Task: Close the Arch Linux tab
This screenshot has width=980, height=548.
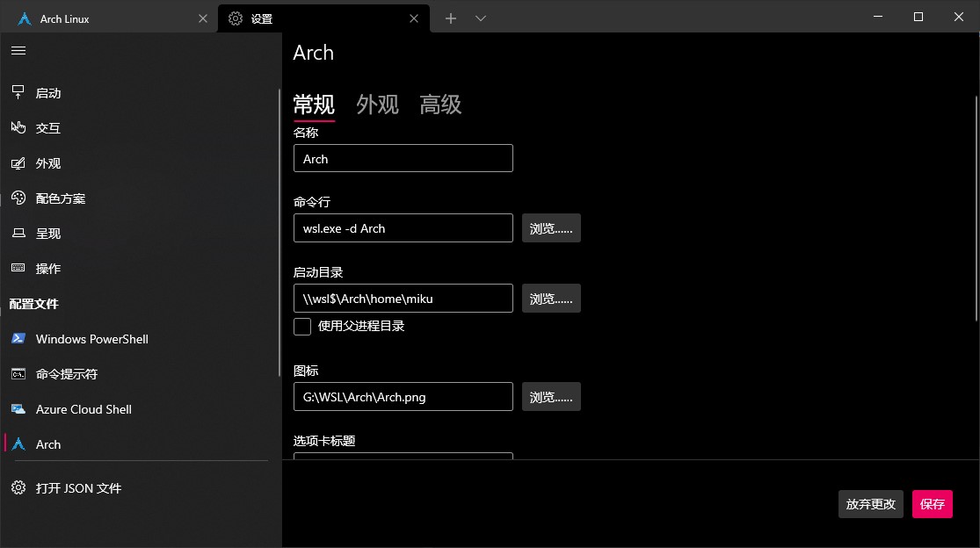Action: tap(202, 18)
